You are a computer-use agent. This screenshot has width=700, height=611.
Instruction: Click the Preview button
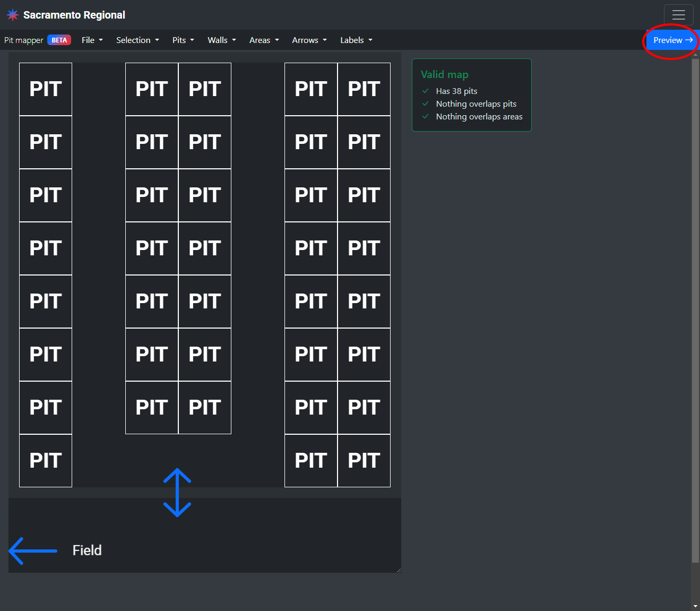click(x=672, y=40)
